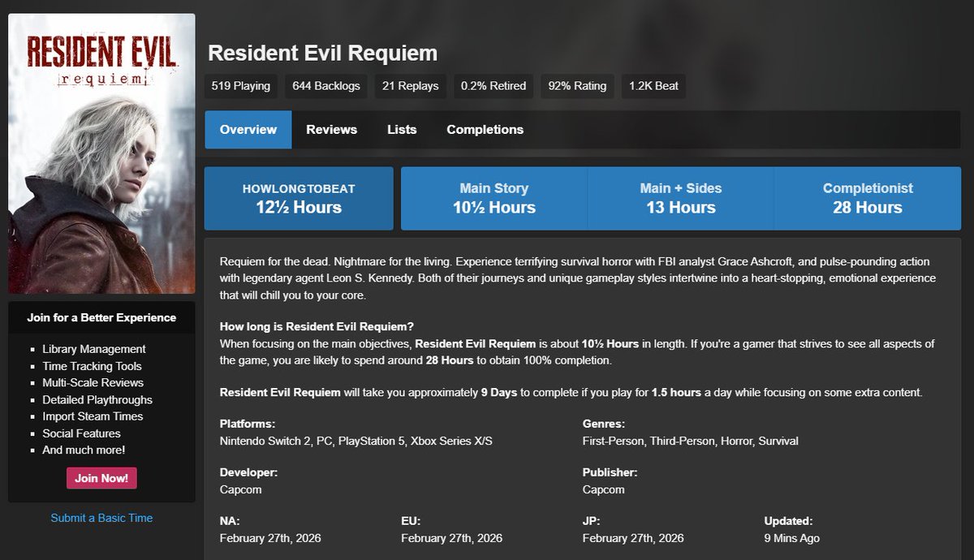Click the 0.2% Retired badge
974x560 pixels.
tap(493, 86)
